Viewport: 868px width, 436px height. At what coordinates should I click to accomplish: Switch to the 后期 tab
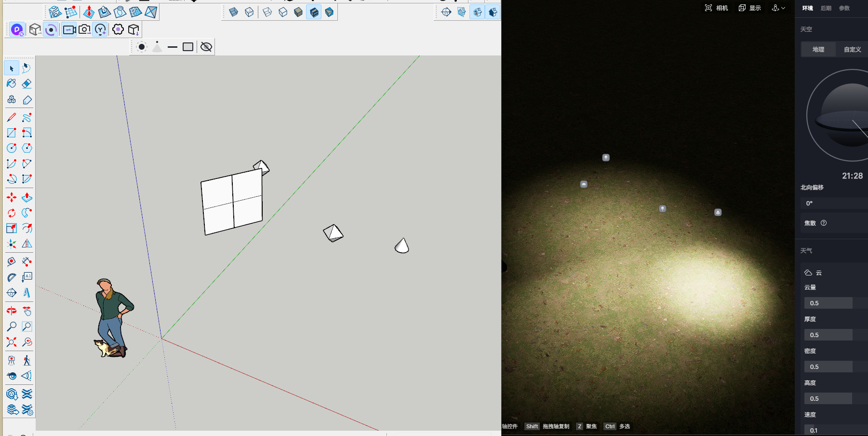pyautogui.click(x=826, y=8)
